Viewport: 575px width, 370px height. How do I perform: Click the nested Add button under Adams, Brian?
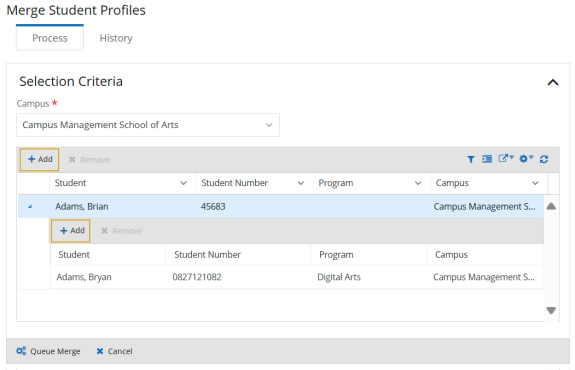[71, 231]
